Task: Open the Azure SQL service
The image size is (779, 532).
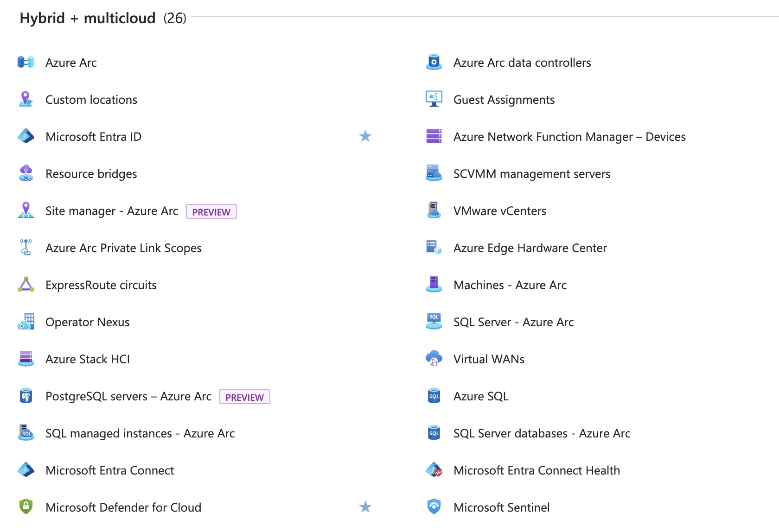Action: tap(481, 396)
